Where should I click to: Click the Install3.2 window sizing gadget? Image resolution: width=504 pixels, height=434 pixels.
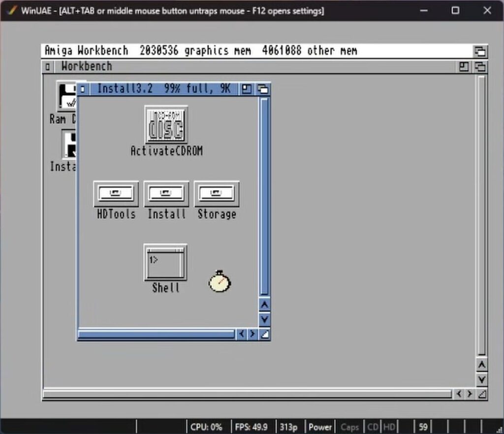[x=264, y=335]
